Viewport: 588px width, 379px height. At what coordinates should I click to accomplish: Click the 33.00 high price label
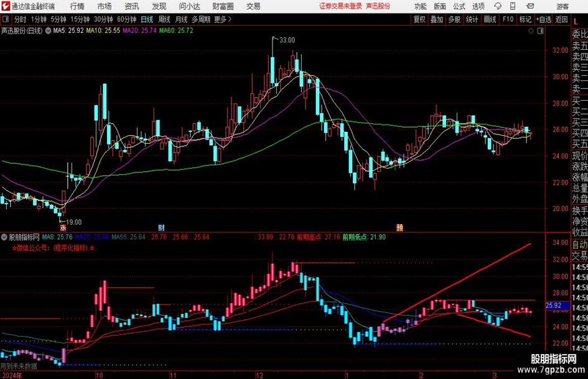click(287, 40)
